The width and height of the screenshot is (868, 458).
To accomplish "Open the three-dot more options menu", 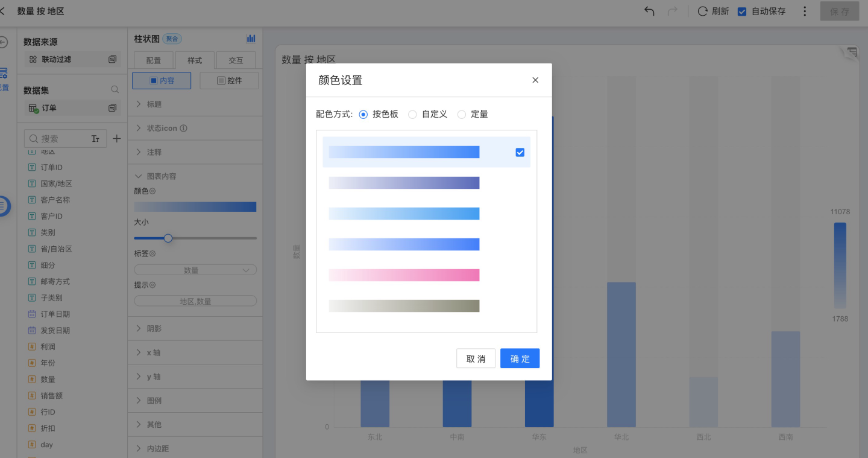I will tap(805, 11).
